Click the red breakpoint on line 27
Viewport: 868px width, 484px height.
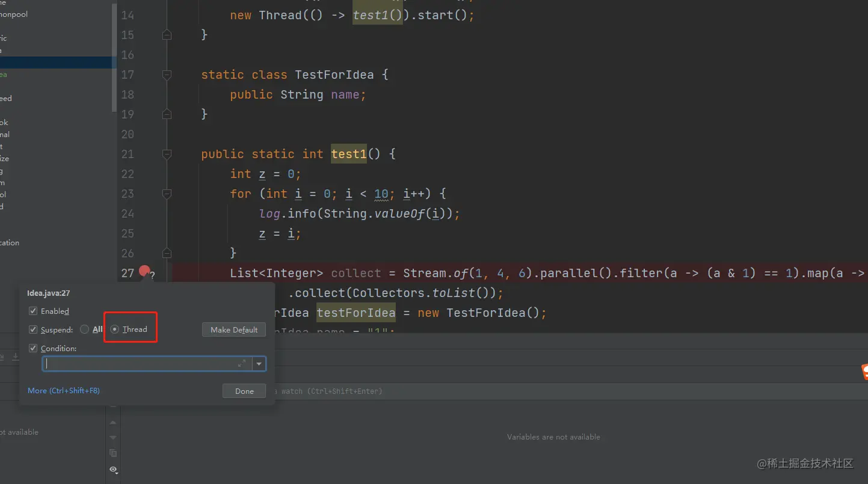pyautogui.click(x=144, y=271)
